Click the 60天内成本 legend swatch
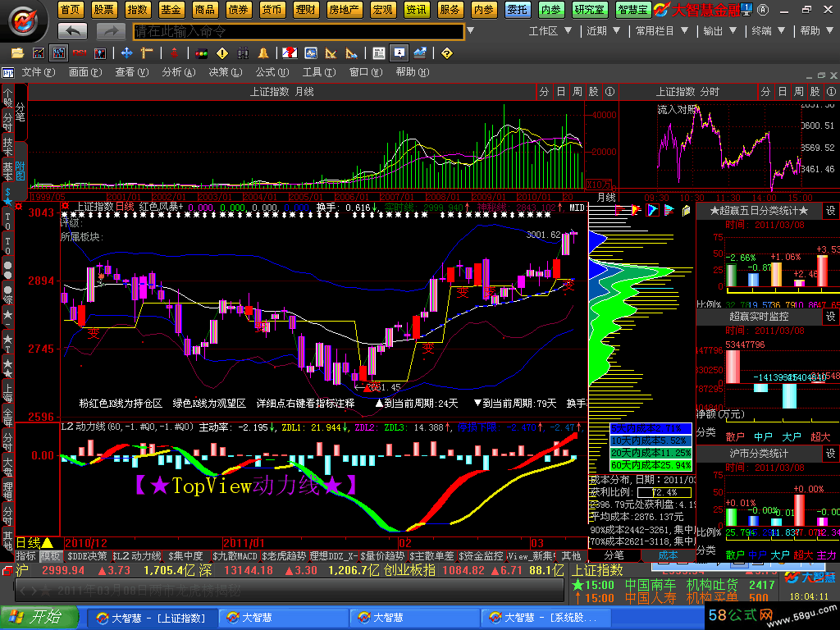This screenshot has width=840, height=630. click(x=651, y=465)
